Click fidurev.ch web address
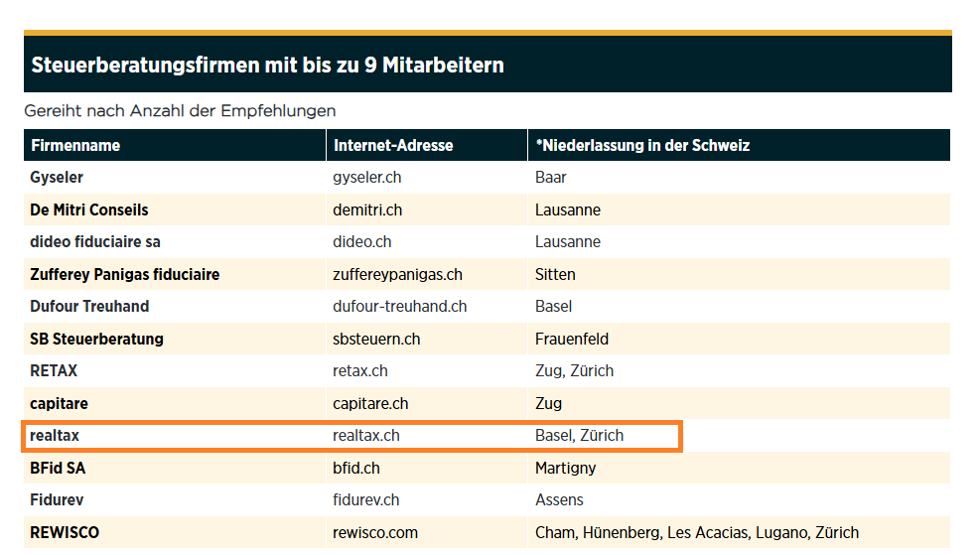This screenshot has height=555, width=980. [x=366, y=500]
